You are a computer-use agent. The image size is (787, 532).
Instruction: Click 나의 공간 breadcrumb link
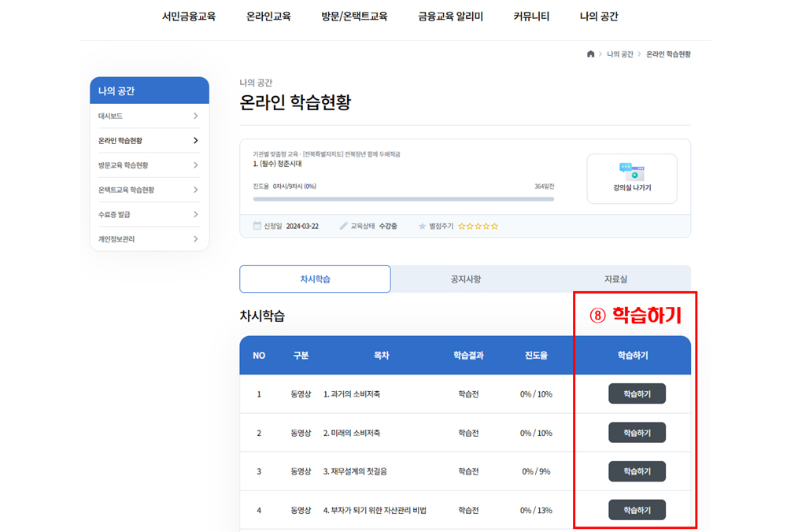(620, 54)
